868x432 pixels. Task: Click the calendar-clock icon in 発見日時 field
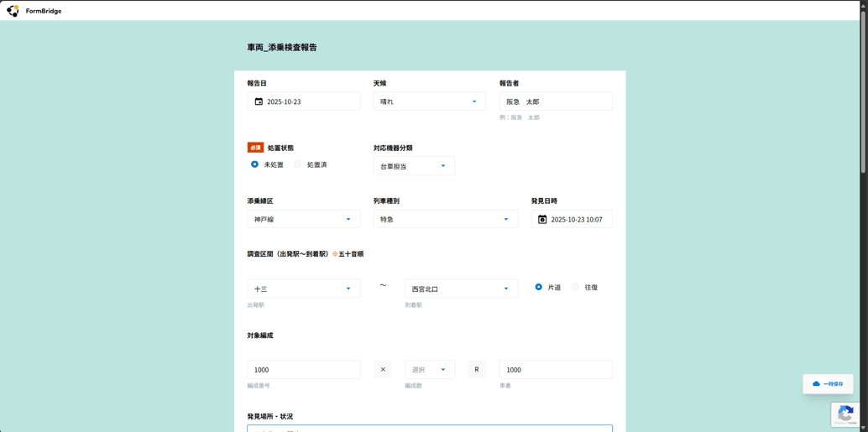pos(542,219)
